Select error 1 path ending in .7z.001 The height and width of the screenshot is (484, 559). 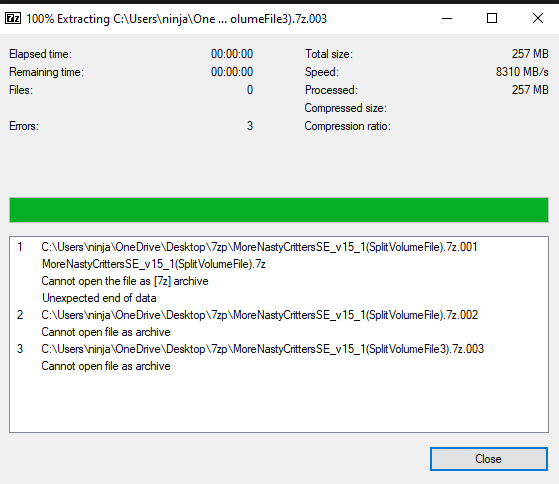pos(259,247)
